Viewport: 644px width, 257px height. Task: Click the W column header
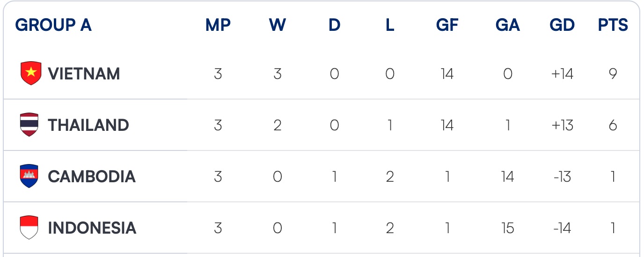point(278,25)
